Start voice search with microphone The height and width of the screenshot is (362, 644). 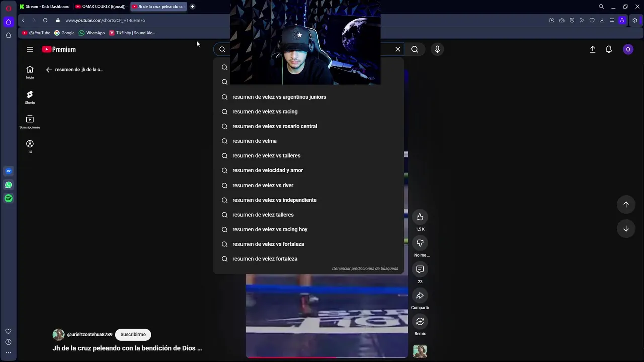(x=437, y=49)
